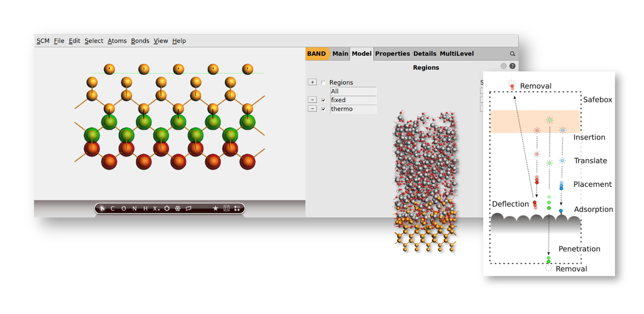
Task: Switch to the Properties tab
Action: (392, 54)
